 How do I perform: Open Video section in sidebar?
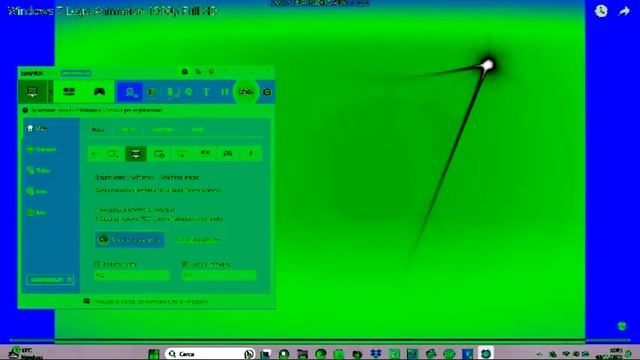(39, 170)
